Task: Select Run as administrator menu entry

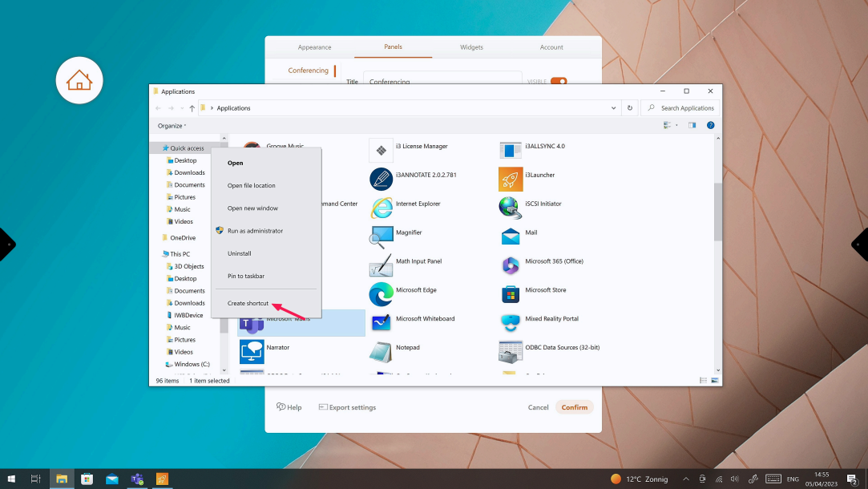Action: click(255, 231)
